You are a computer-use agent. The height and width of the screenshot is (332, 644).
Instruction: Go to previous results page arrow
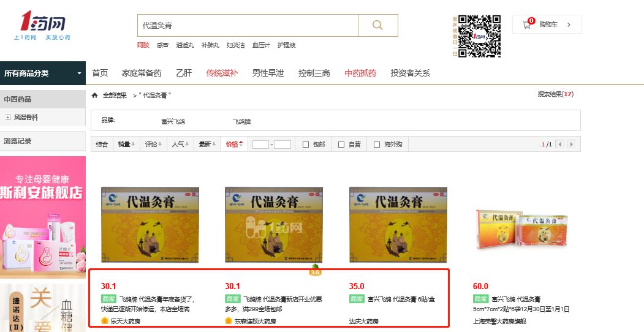[560, 144]
